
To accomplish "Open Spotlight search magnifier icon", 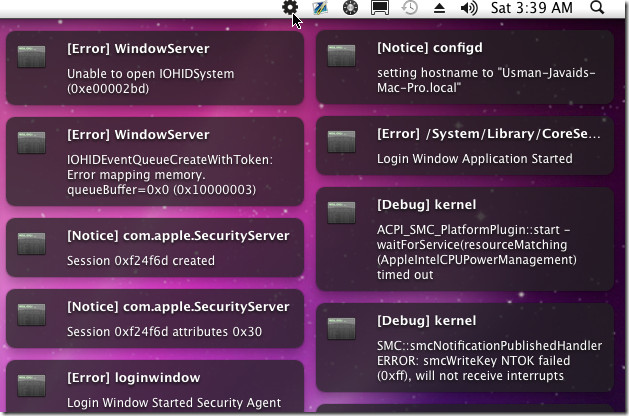I will click(x=597, y=7).
